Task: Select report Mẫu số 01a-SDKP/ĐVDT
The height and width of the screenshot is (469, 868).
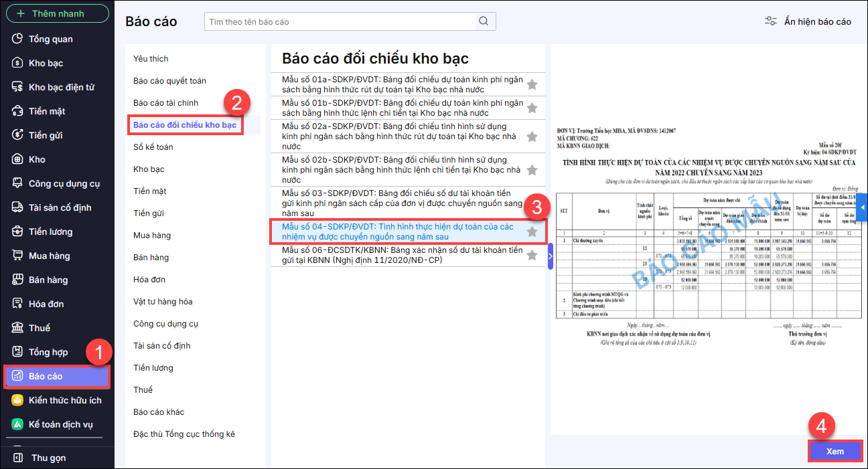Action: tap(409, 84)
